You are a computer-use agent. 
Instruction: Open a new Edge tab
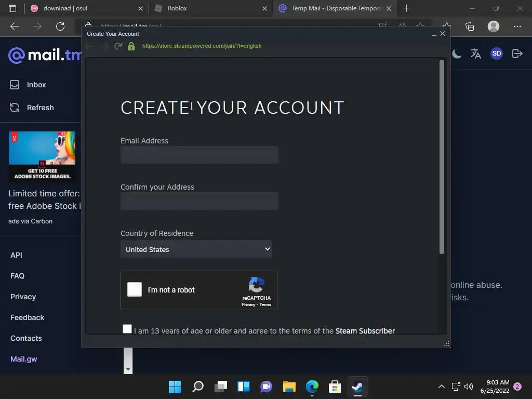(x=406, y=8)
